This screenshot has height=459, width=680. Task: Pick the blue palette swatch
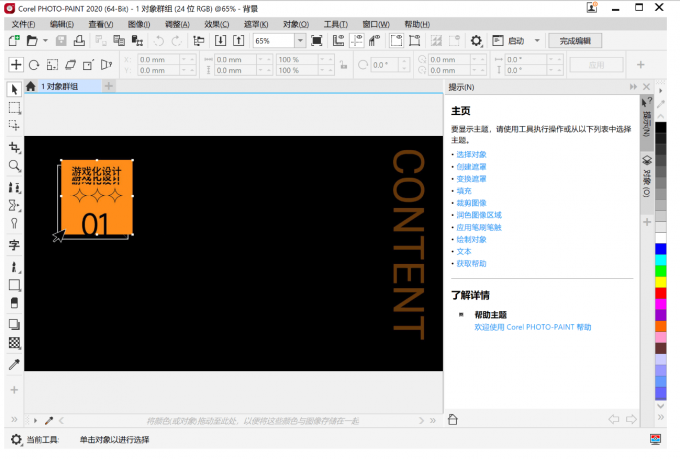(660, 249)
